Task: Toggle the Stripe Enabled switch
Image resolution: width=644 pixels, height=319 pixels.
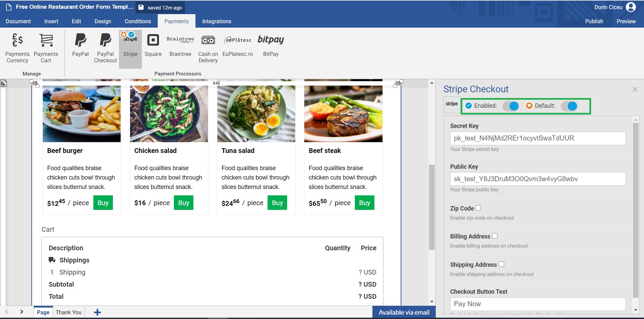Action: click(x=511, y=106)
